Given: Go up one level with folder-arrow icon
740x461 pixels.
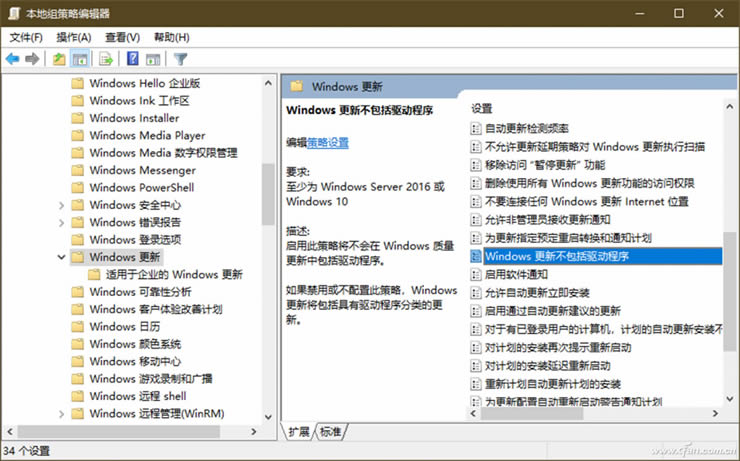Looking at the screenshot, I should click(x=59, y=59).
